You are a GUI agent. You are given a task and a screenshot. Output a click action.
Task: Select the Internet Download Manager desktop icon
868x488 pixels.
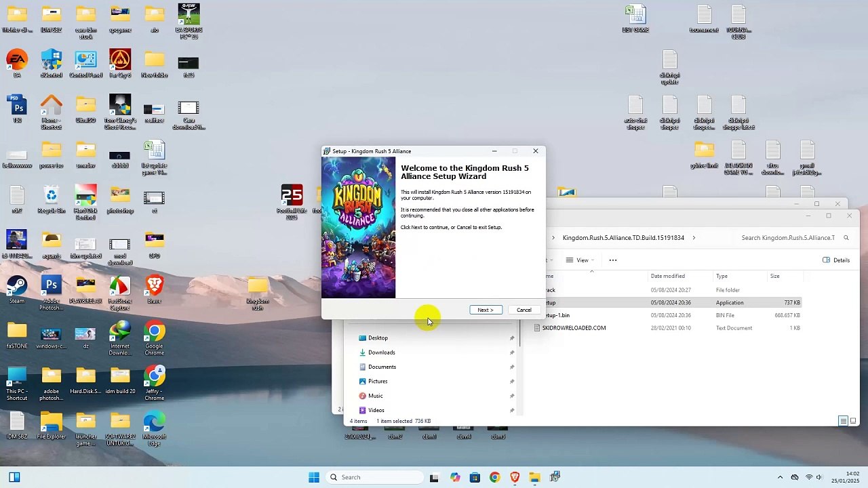(x=120, y=338)
